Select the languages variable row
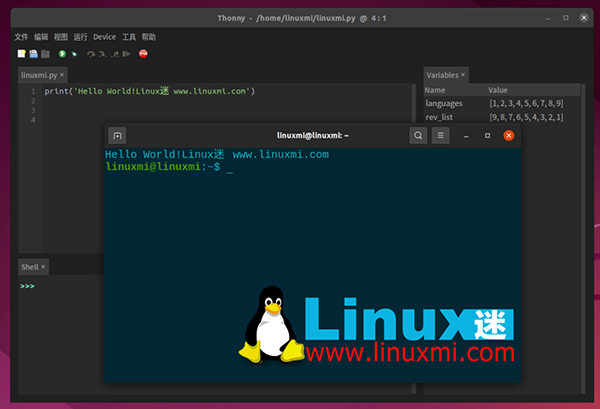Viewport: 600px width, 409px height. coord(502,103)
